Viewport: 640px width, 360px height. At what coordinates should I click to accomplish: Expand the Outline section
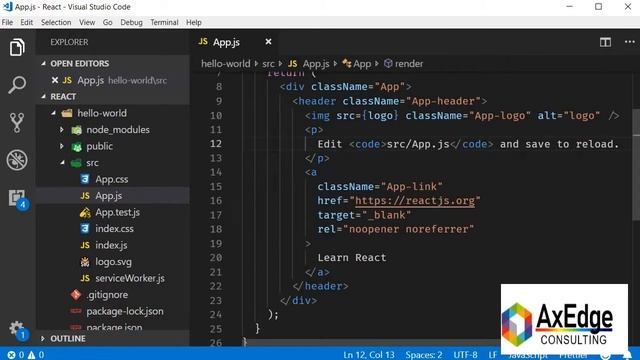(43, 338)
